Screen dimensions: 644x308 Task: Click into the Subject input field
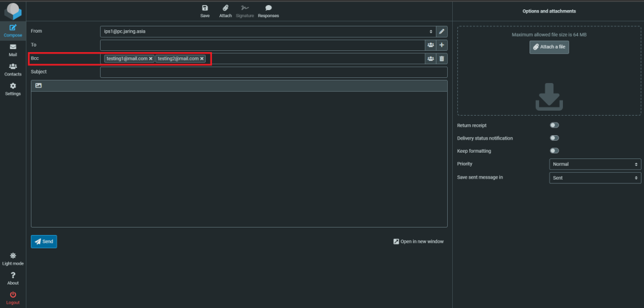[274, 72]
